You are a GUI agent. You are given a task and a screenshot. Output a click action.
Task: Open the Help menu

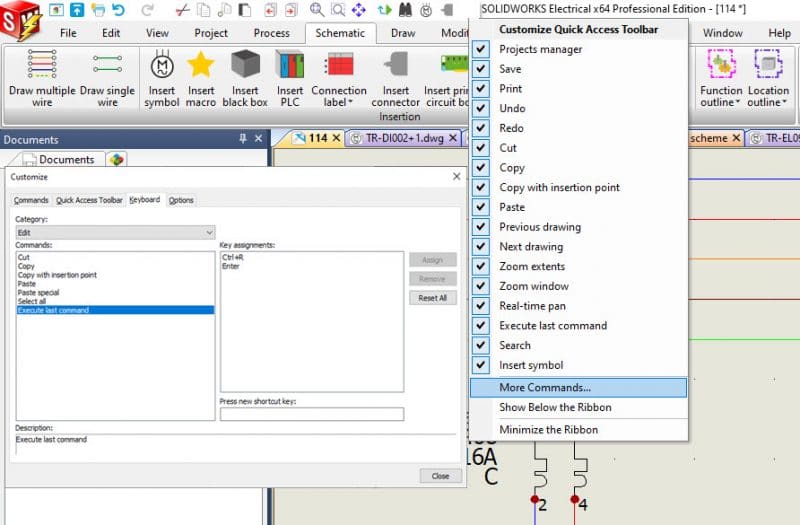tap(779, 33)
